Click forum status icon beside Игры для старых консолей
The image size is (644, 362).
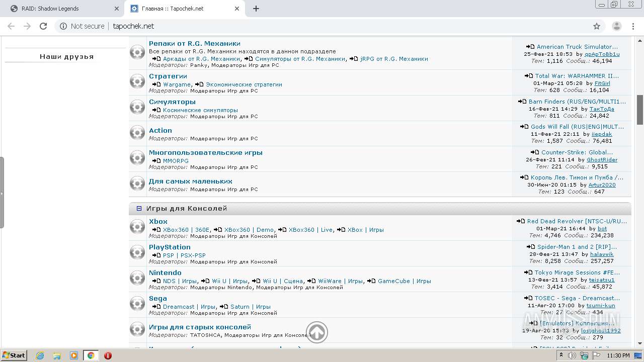point(137,329)
